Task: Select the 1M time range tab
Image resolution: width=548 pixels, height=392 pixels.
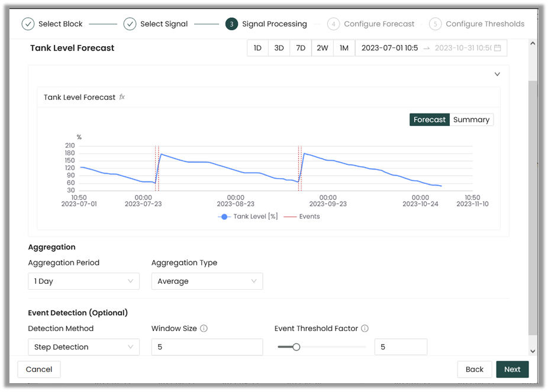Action: [x=344, y=48]
